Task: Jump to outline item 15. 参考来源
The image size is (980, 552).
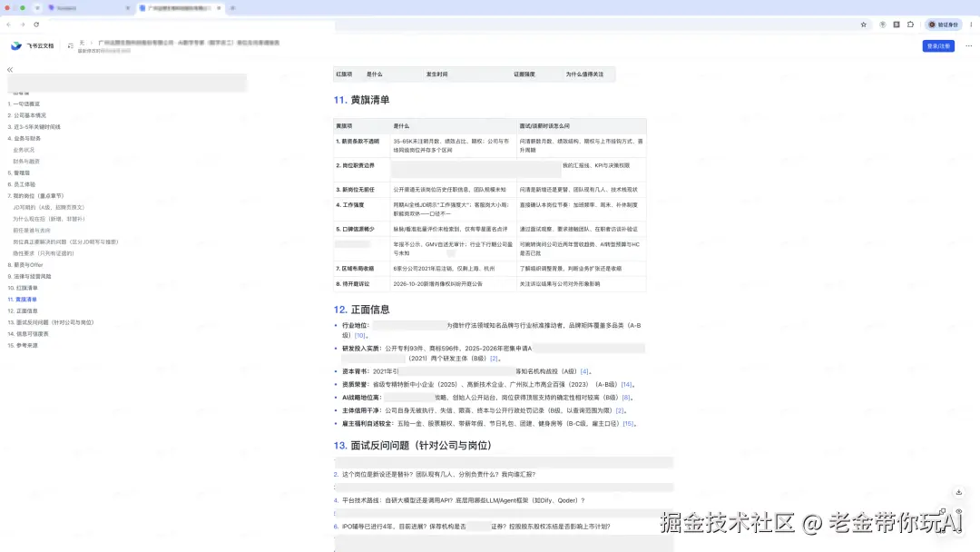Action: (x=23, y=346)
